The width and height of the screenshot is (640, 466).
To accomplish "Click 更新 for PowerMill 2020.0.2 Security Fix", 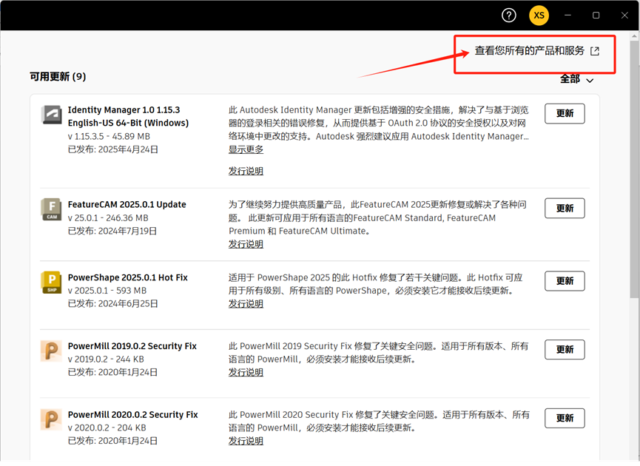I will tap(564, 418).
